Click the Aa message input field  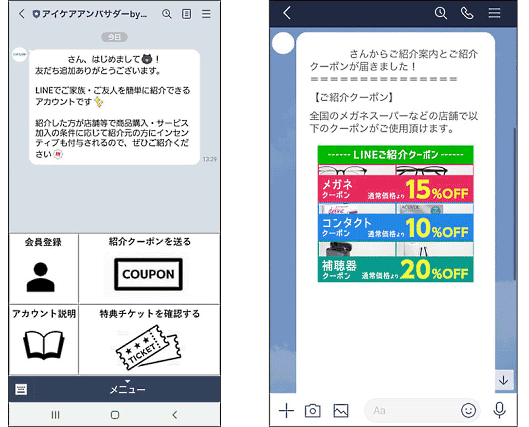(x=412, y=410)
